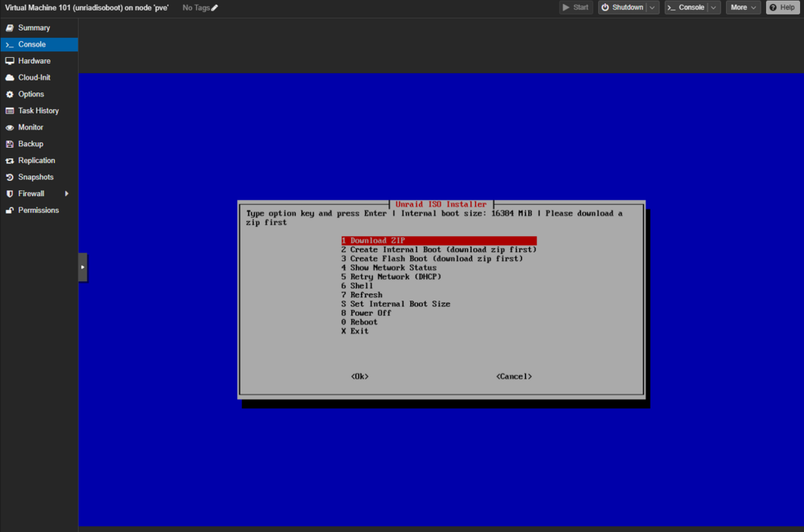
Task: Click the Start button
Action: click(x=576, y=7)
